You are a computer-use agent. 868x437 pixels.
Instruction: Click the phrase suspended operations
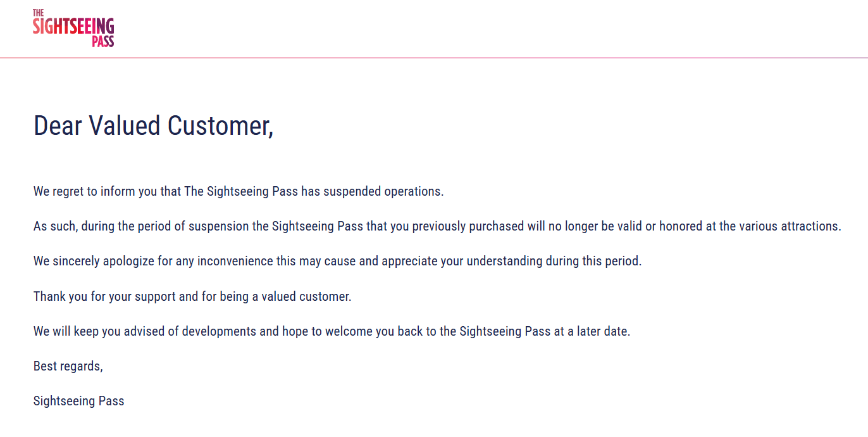[383, 191]
